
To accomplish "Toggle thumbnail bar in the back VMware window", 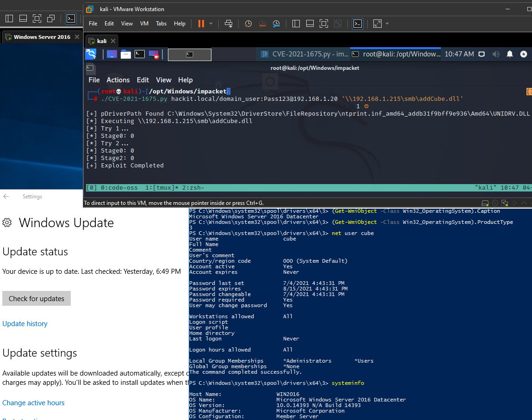I will click(x=23, y=19).
